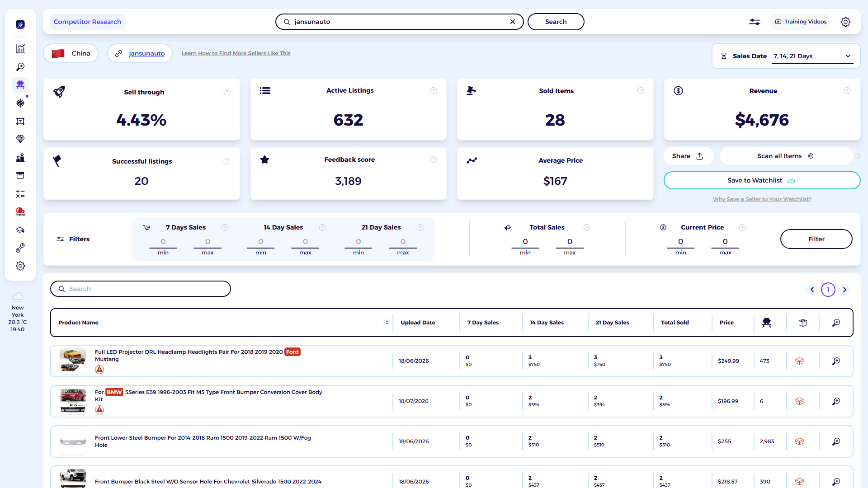Click the Front Lower Steel Bumper product name
This screenshot has height=488, width=868.
pyautogui.click(x=203, y=441)
